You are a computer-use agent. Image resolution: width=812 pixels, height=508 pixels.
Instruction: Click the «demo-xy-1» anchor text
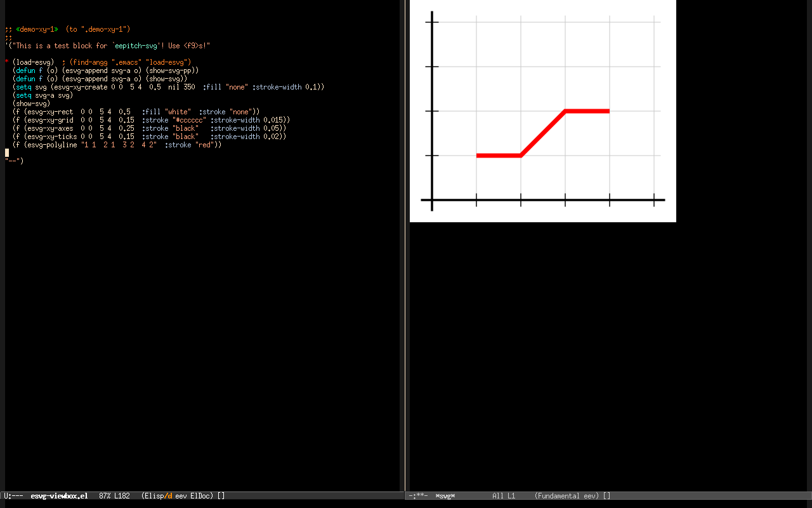click(37, 29)
